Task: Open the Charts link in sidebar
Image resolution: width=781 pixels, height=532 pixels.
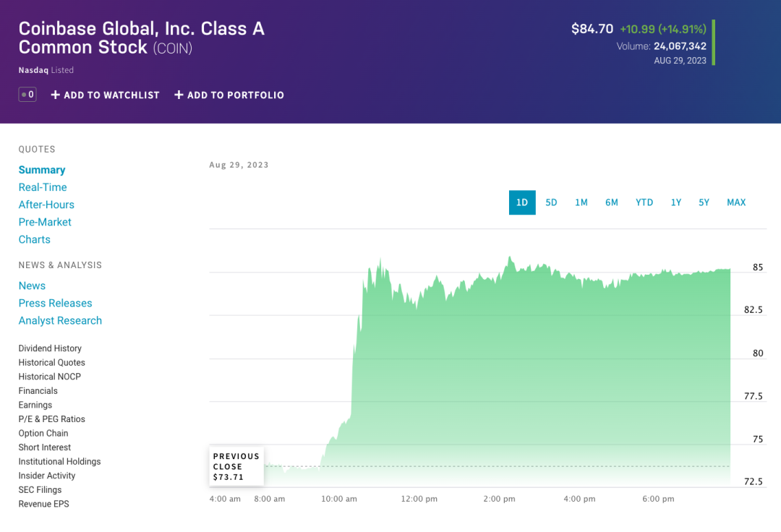Action: tap(35, 239)
